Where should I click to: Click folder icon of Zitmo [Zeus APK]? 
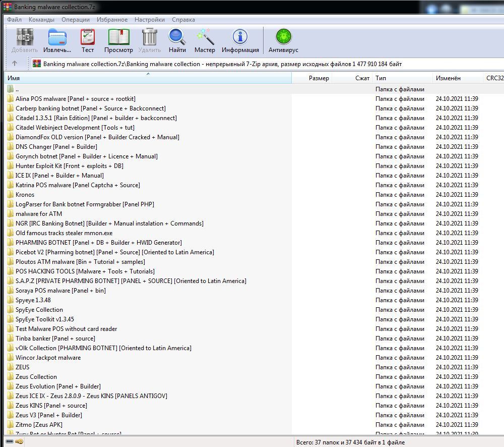pyautogui.click(x=10, y=424)
